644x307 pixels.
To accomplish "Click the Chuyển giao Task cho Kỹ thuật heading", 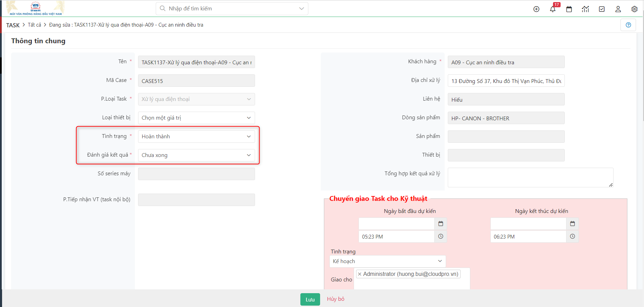I will 378,198.
